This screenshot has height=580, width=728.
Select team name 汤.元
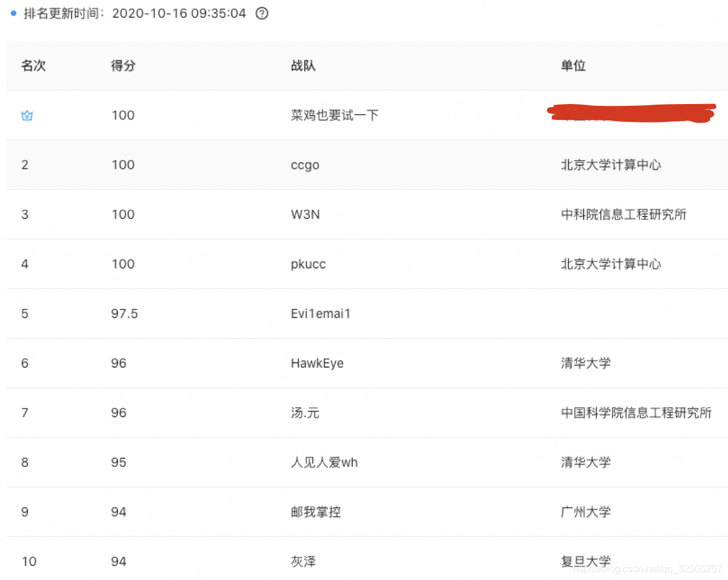click(305, 413)
